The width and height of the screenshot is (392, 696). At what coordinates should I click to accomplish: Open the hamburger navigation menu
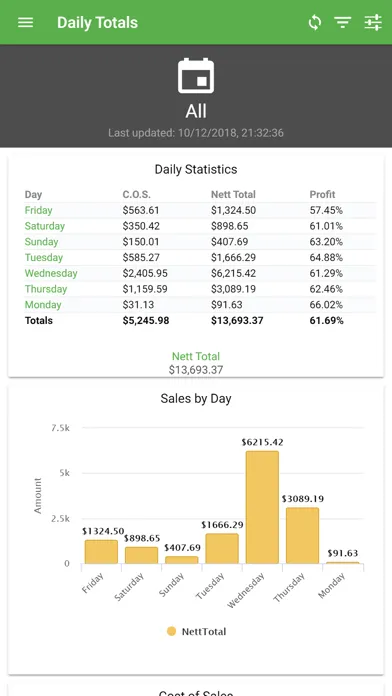[25, 23]
